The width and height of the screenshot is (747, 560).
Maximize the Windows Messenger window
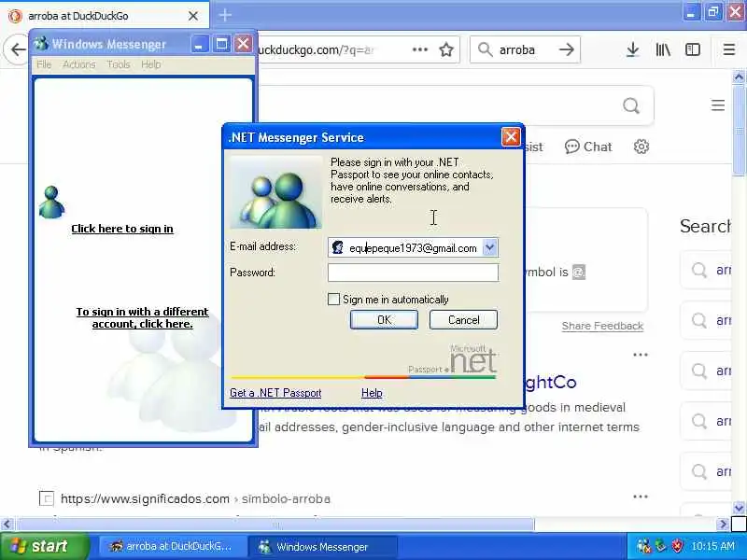221,44
